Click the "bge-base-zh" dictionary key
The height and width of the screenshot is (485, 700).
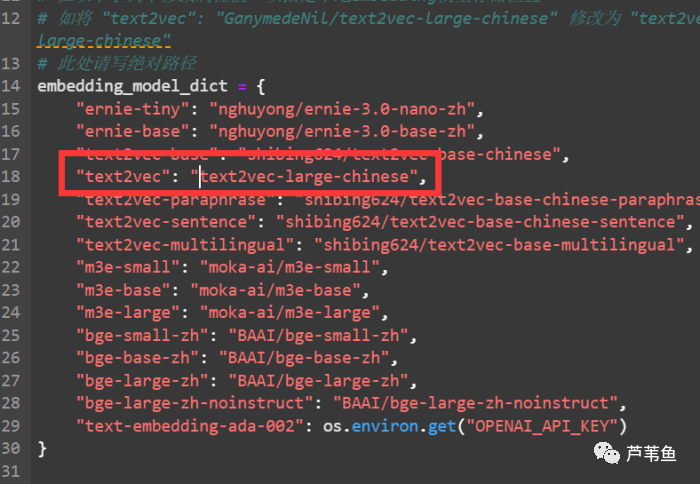(x=138, y=358)
